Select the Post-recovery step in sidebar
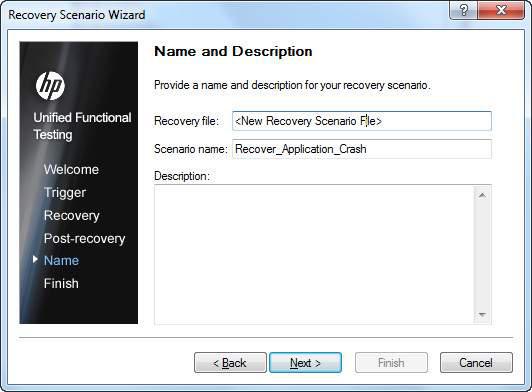The image size is (532, 392). coord(84,239)
